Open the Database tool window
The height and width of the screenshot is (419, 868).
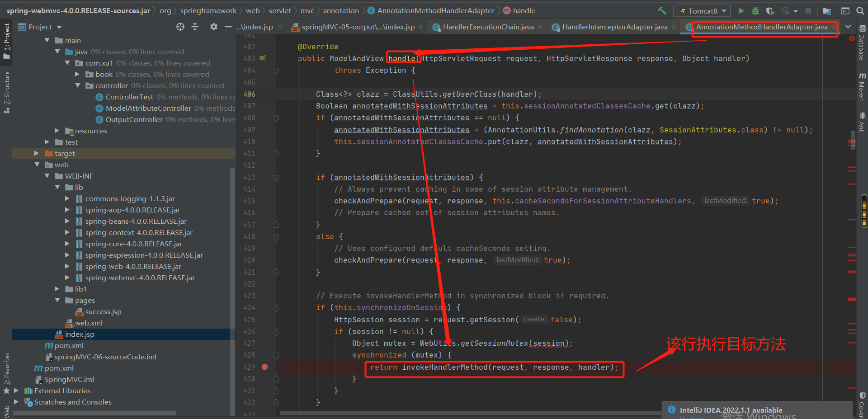(862, 42)
